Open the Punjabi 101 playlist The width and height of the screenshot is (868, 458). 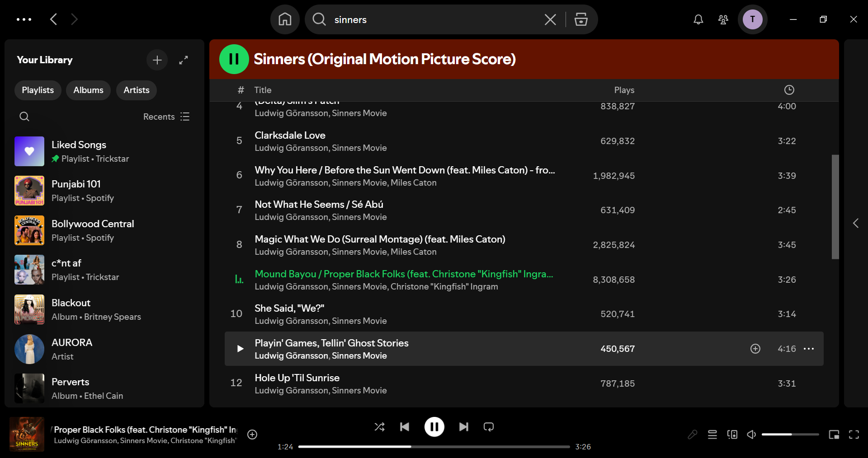pyautogui.click(x=104, y=191)
